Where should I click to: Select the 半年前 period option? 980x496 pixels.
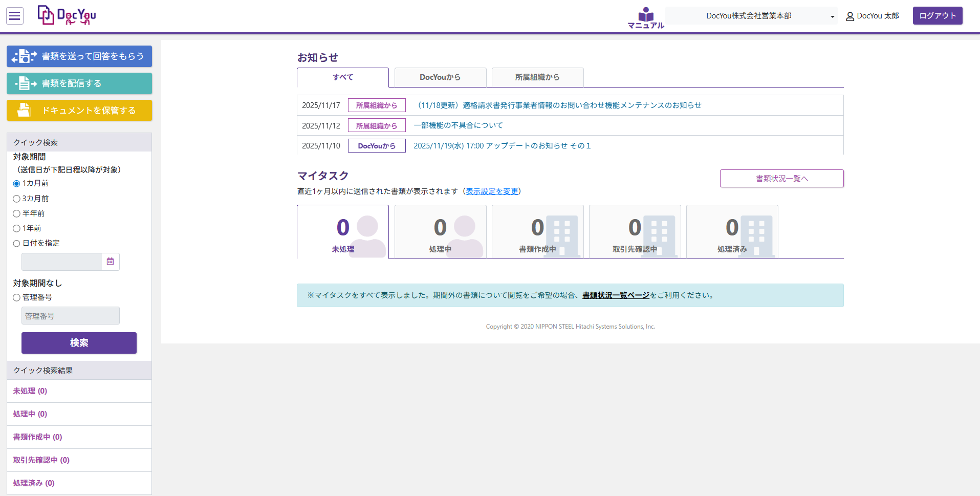tap(16, 213)
